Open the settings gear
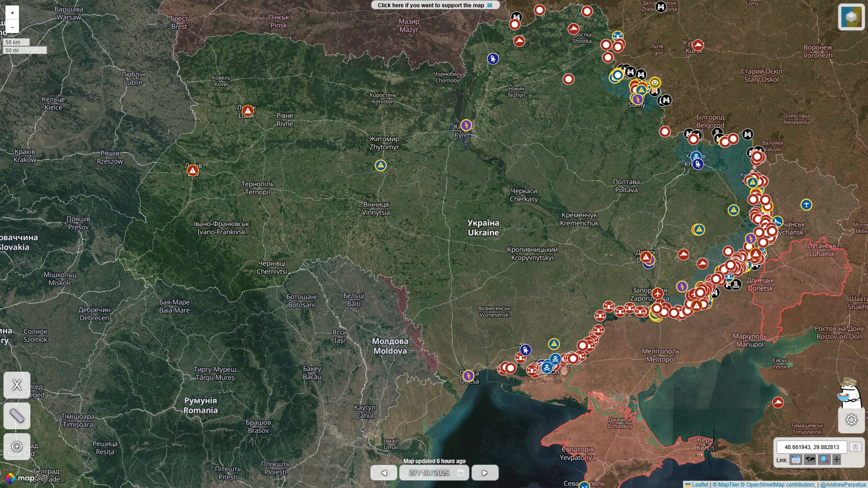 click(851, 420)
